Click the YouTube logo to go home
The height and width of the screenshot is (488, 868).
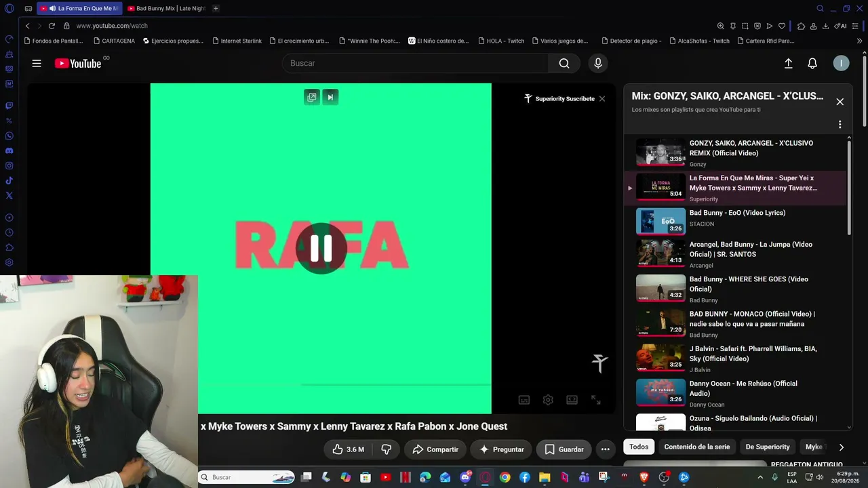pos(78,63)
